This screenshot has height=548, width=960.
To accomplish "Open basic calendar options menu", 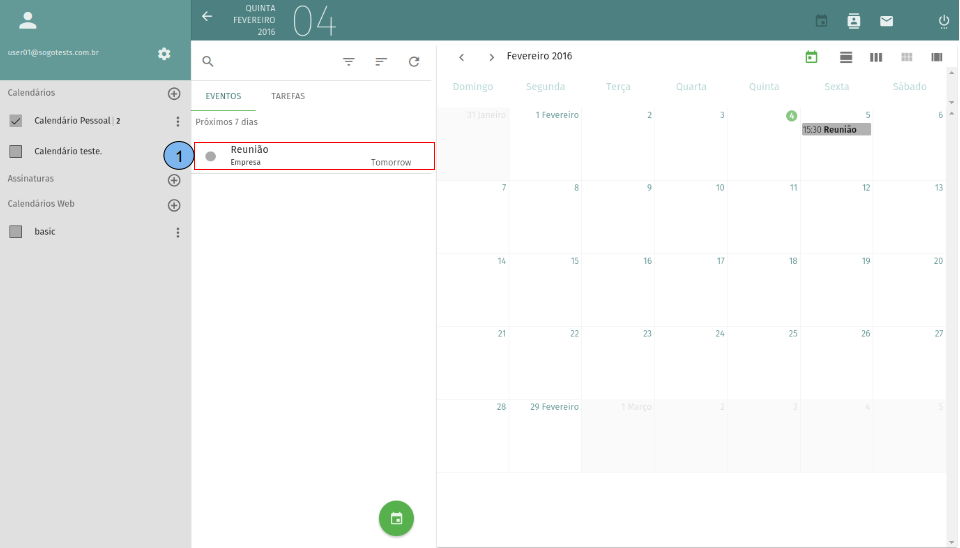I will click(x=178, y=232).
